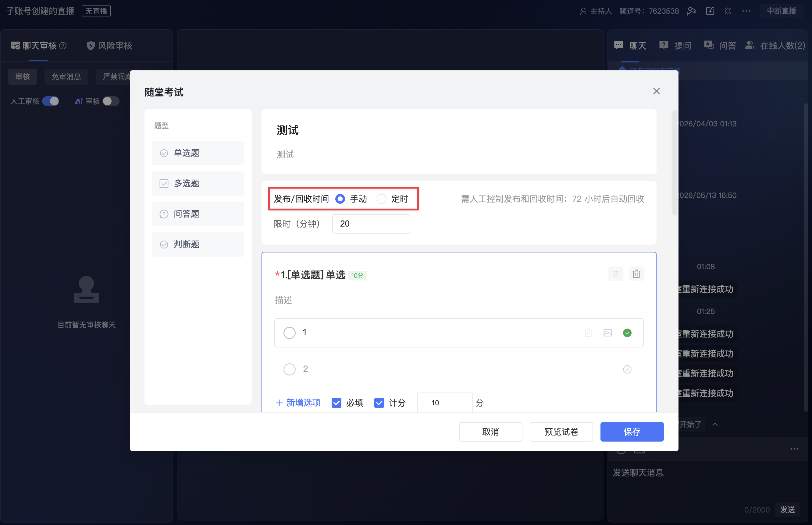Click the dialog's vertical scrollbar

click(674, 163)
